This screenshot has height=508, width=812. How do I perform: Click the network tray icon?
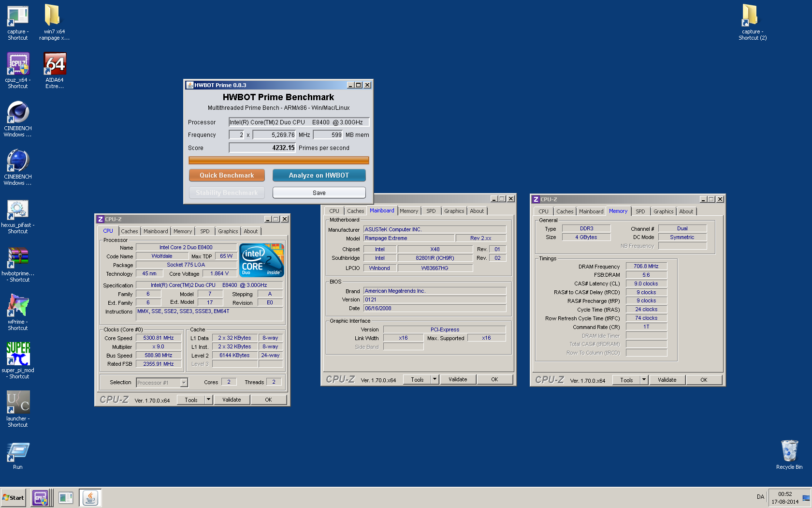click(806, 498)
